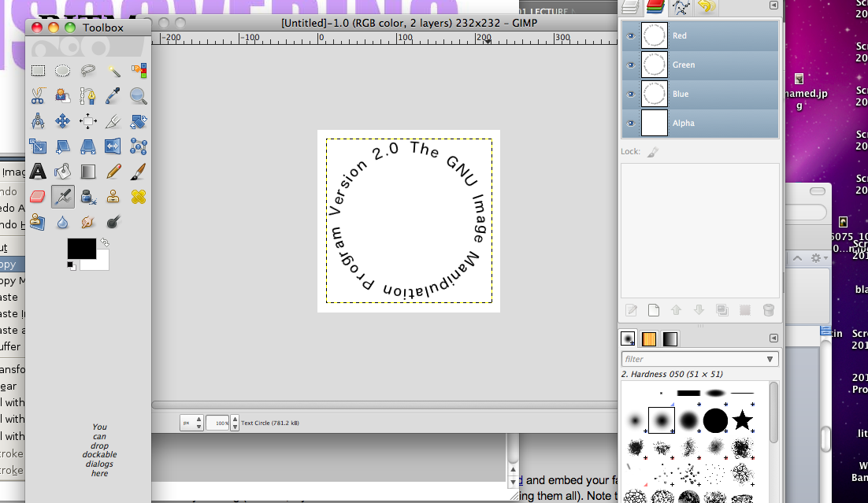Select the Fuzzy Select magic wand tool
The image size is (868, 503).
pyautogui.click(x=113, y=70)
